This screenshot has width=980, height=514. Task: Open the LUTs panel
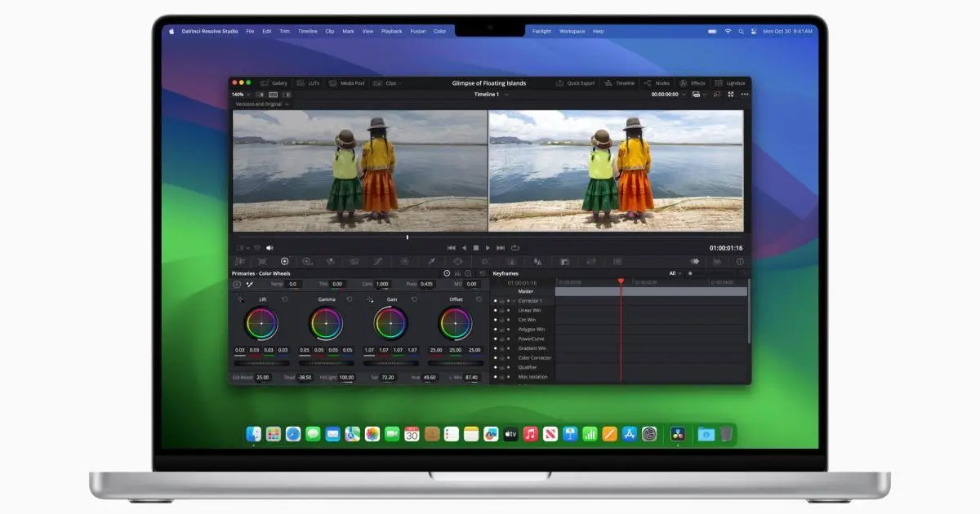click(x=309, y=83)
